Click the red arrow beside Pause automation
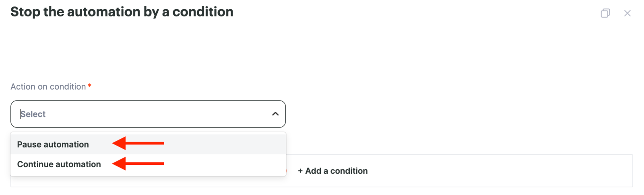 (x=138, y=143)
